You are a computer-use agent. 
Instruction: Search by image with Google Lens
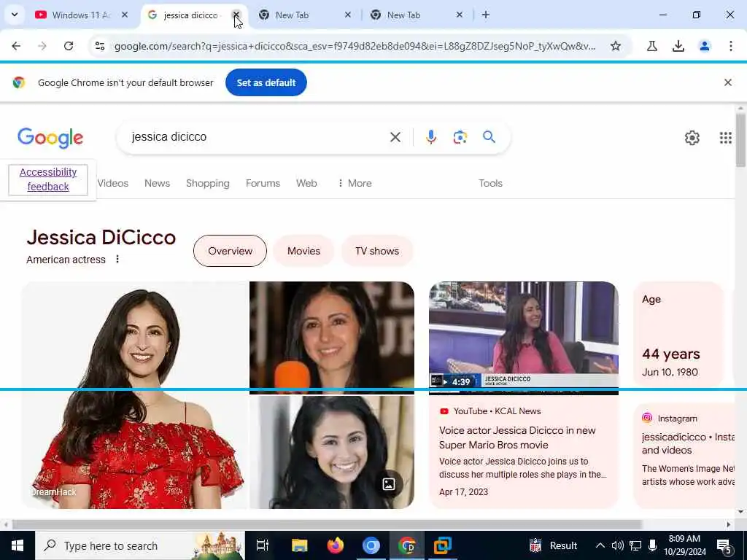tap(460, 137)
